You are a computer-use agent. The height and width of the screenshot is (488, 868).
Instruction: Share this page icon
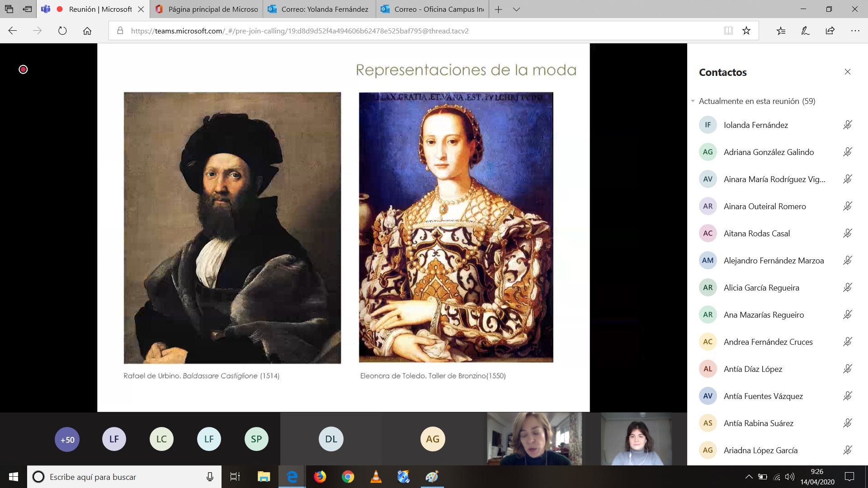[x=830, y=31]
